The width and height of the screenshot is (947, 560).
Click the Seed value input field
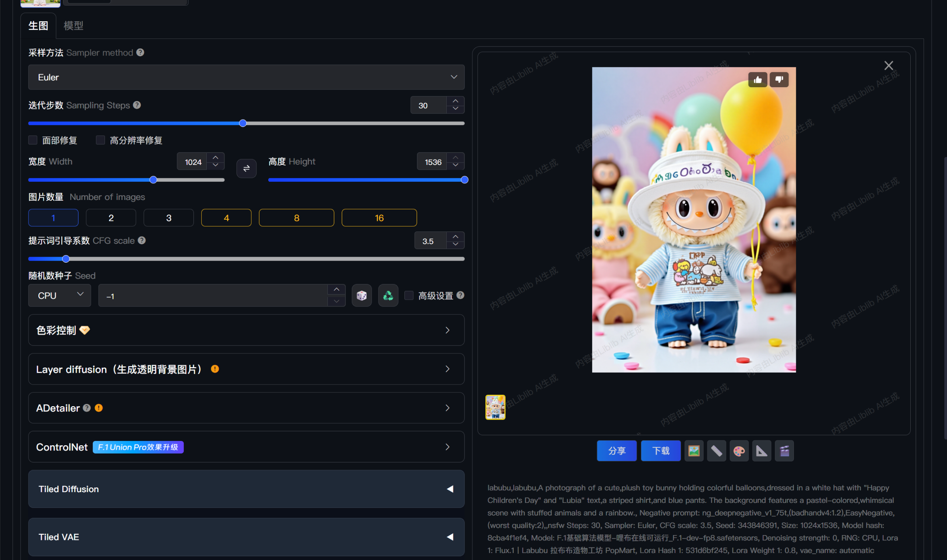coord(213,296)
